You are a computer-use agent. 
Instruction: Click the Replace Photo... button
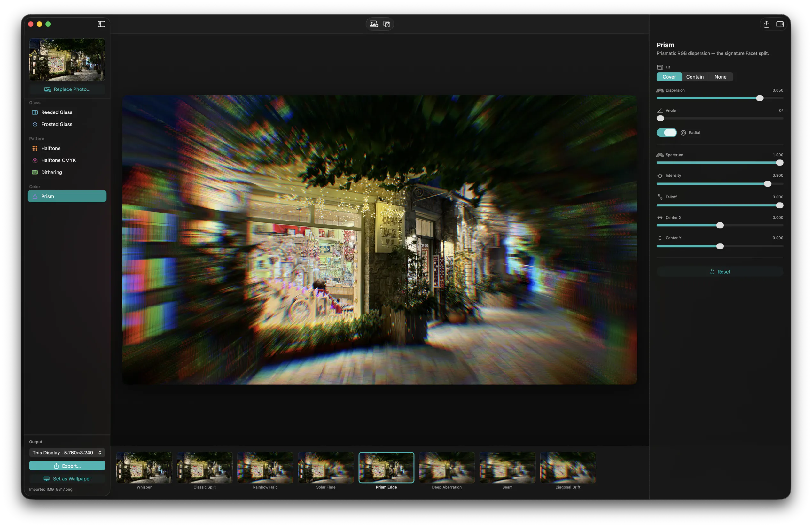(x=67, y=89)
